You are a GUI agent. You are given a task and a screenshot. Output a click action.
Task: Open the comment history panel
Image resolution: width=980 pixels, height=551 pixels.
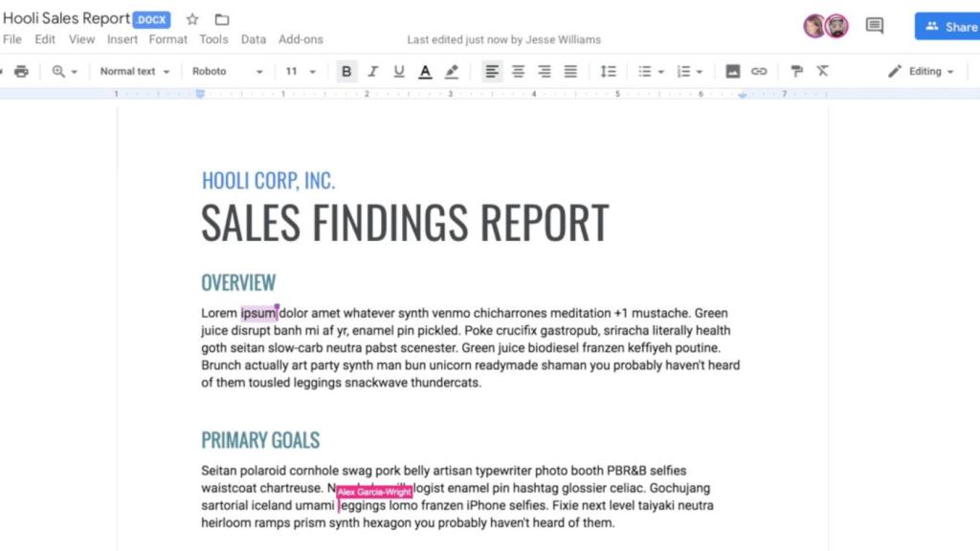click(873, 26)
